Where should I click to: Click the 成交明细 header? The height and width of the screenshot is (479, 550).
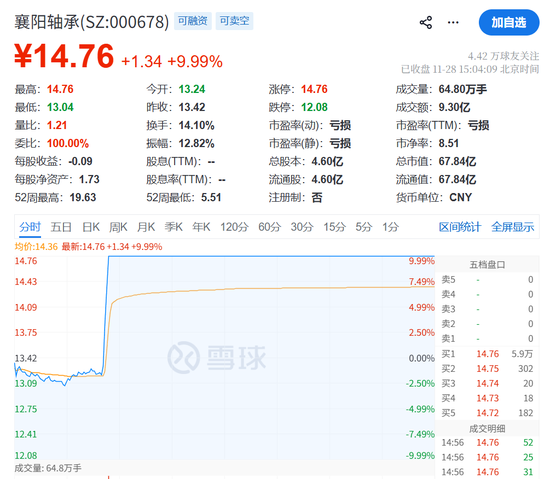coord(487,429)
